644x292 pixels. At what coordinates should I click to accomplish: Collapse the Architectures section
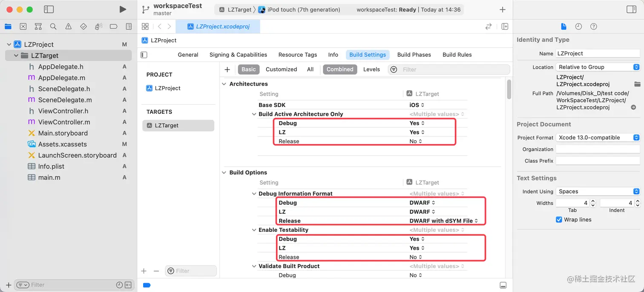[x=224, y=84]
